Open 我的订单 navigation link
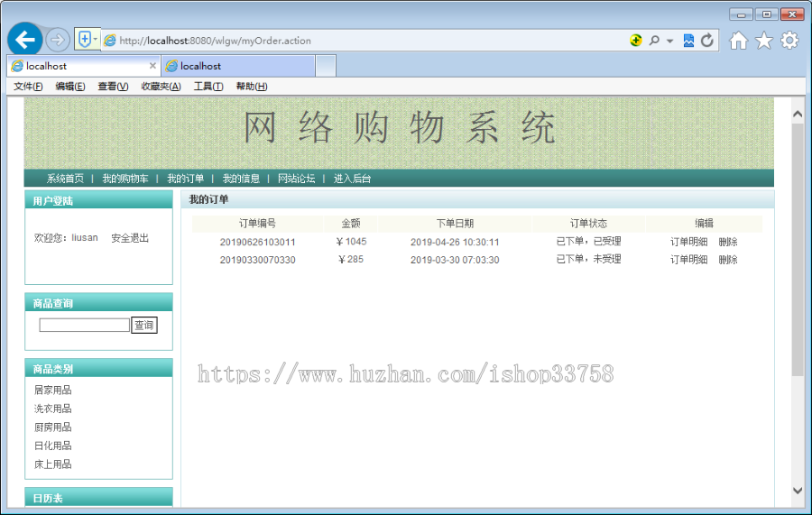The image size is (812, 515). [x=185, y=179]
